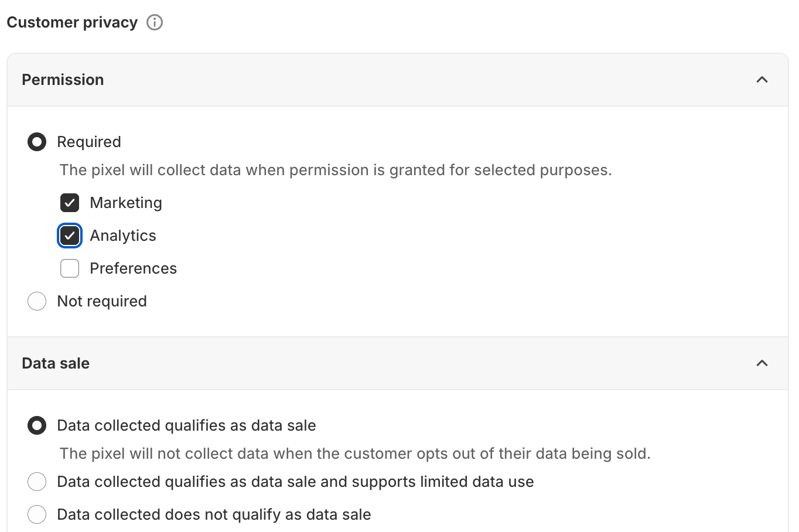Viewport: 799px width, 532px height.
Task: Choose the Not required radio button
Action: (x=37, y=301)
